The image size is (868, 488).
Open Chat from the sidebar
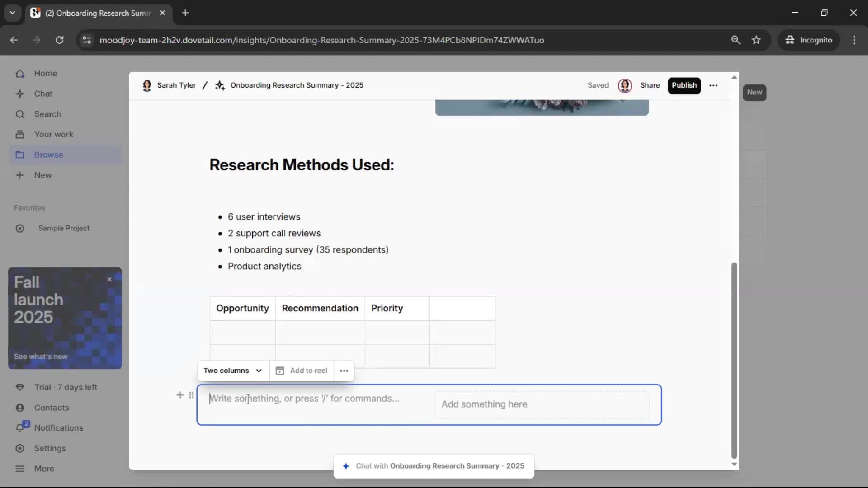pyautogui.click(x=43, y=94)
